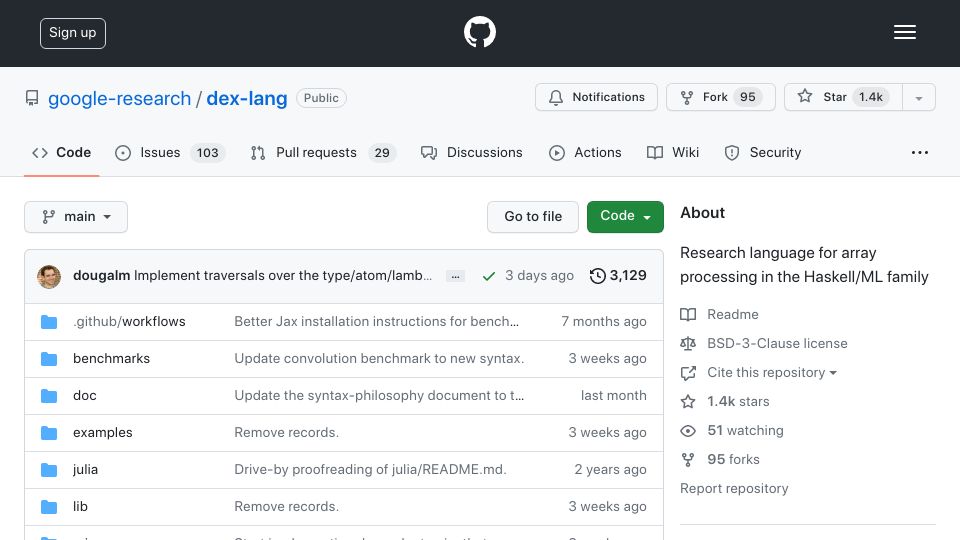Click the examples folder icon

(49, 433)
